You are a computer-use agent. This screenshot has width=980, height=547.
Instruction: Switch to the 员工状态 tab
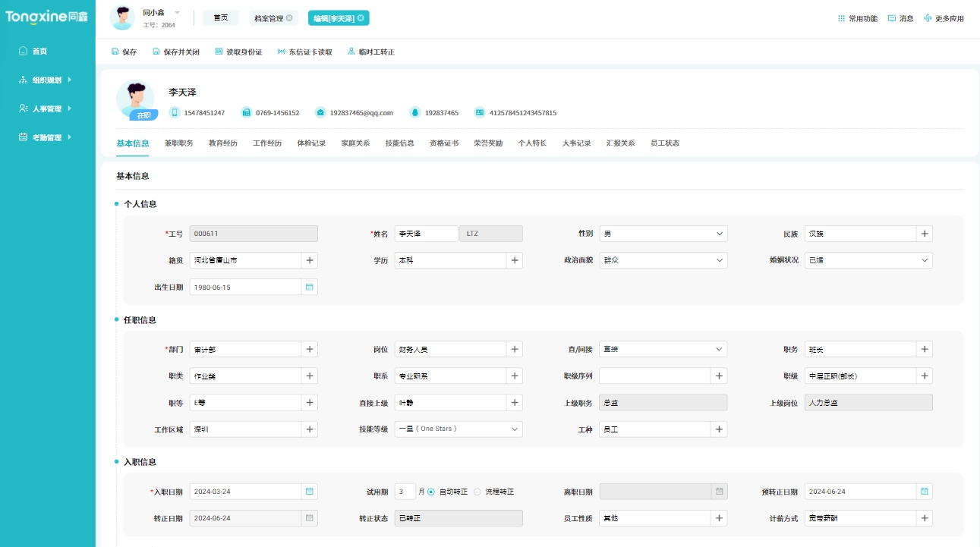tap(665, 143)
